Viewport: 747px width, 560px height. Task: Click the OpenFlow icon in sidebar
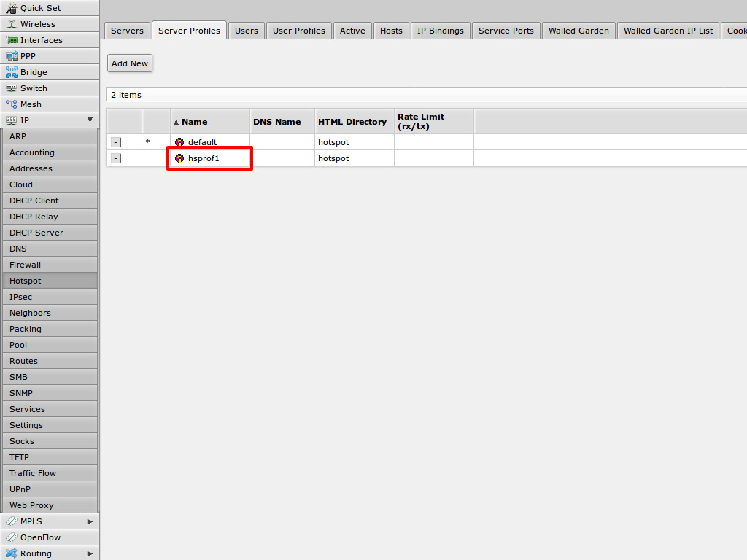click(11, 537)
